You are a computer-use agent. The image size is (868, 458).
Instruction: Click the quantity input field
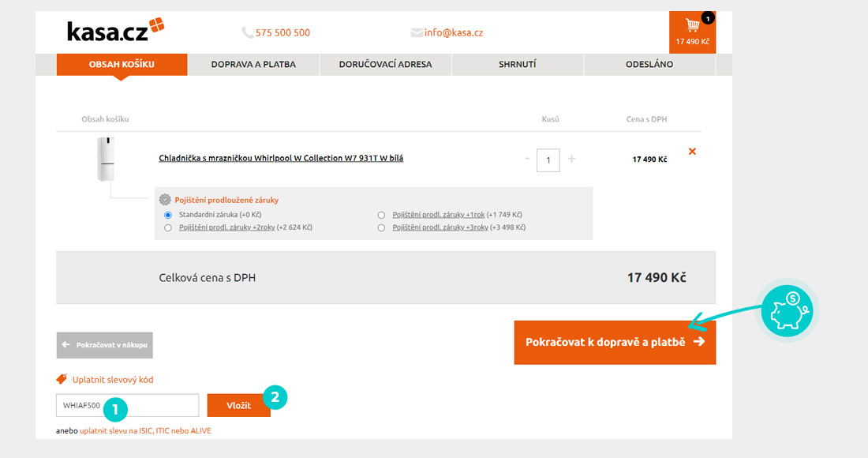(x=548, y=160)
